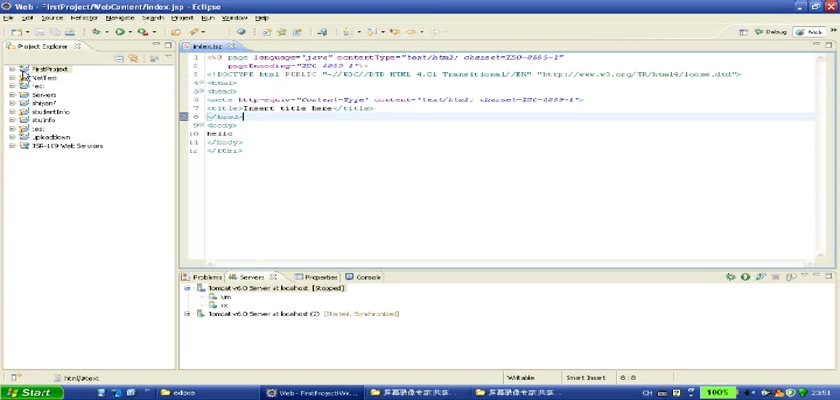
Task: Switch to the Debug perspective
Action: (x=772, y=32)
